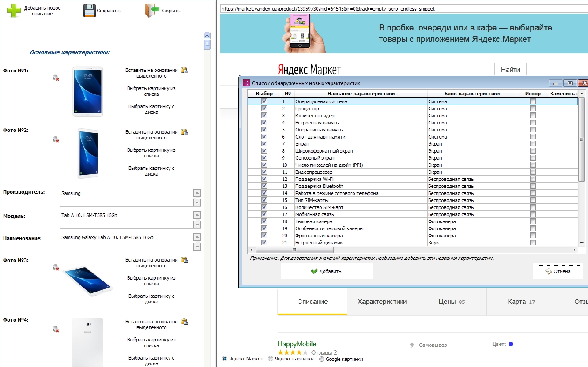Remove Photo №3 using its delete icon
The height and width of the screenshot is (367, 588).
point(56,267)
